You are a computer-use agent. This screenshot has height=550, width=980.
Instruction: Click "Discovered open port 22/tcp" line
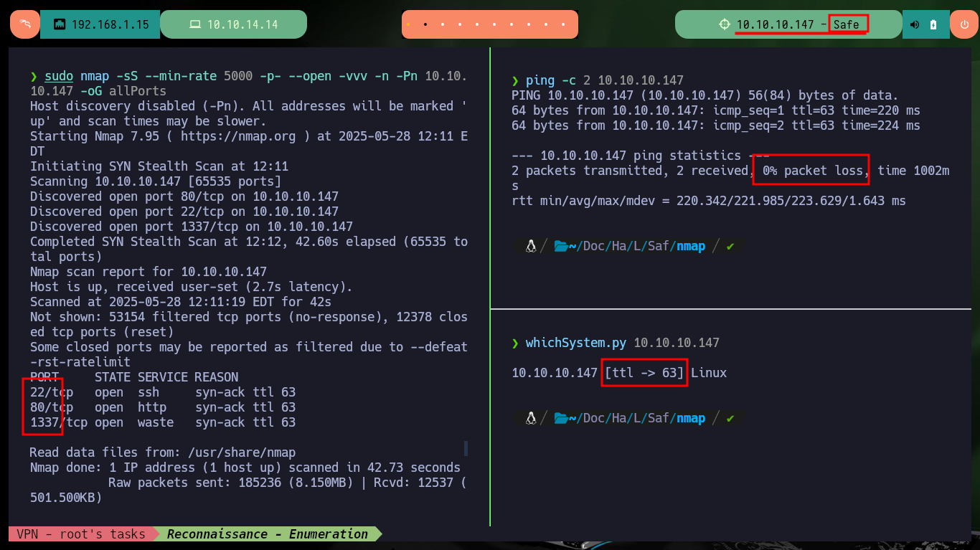coord(184,212)
